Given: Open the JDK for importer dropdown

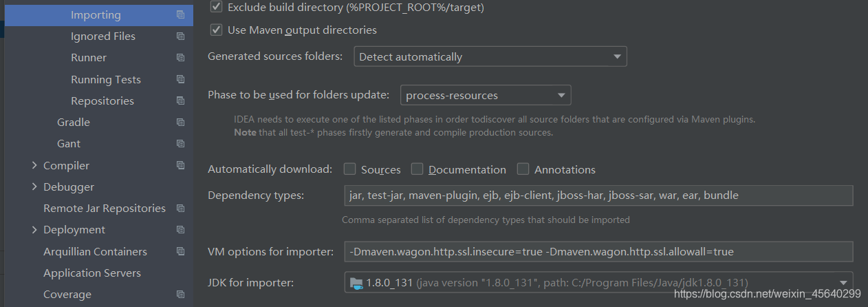Looking at the screenshot, I should pos(598,282).
